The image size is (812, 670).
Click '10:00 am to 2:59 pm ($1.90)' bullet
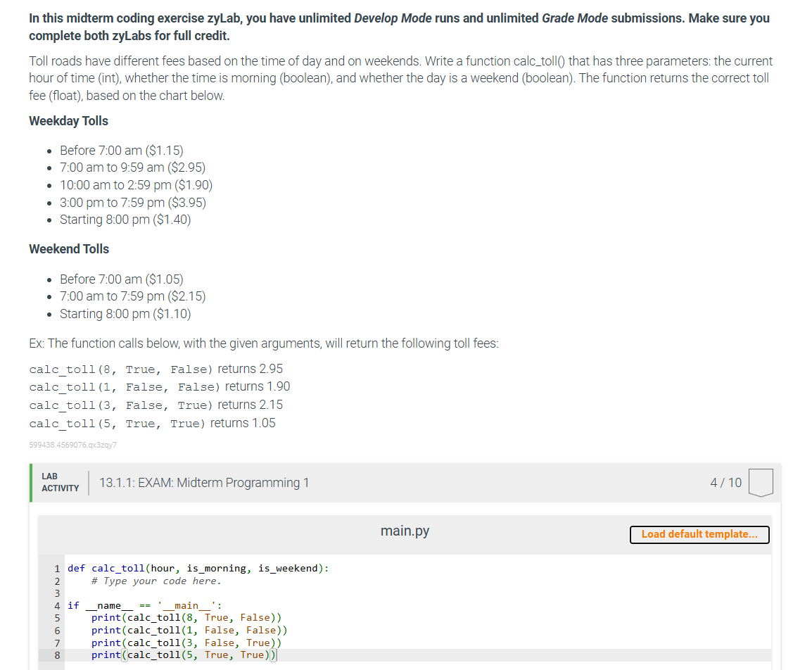137,185
